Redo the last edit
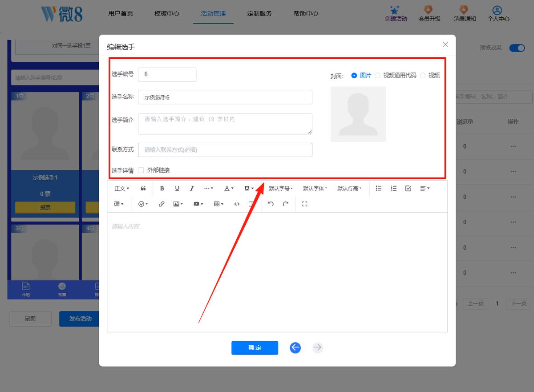534x392 pixels. tap(286, 204)
